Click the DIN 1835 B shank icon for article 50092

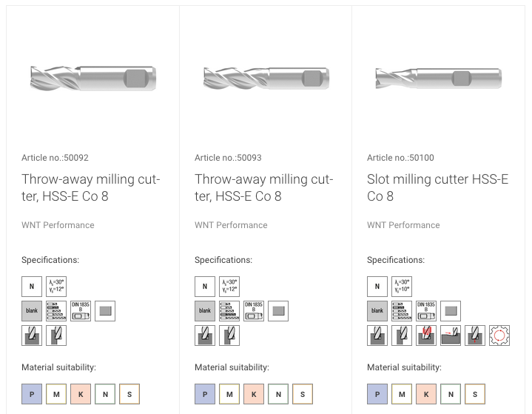point(81,311)
